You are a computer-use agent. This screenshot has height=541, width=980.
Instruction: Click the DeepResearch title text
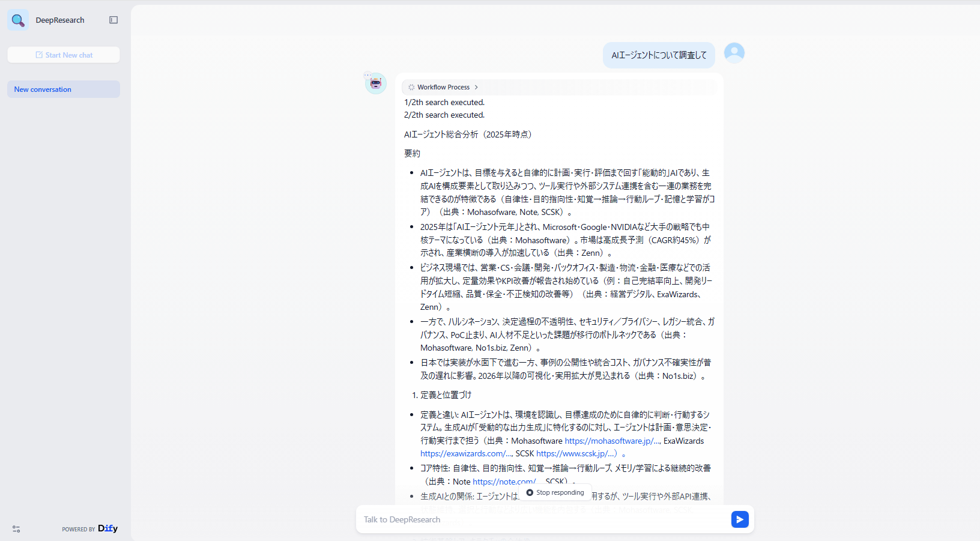pyautogui.click(x=60, y=20)
